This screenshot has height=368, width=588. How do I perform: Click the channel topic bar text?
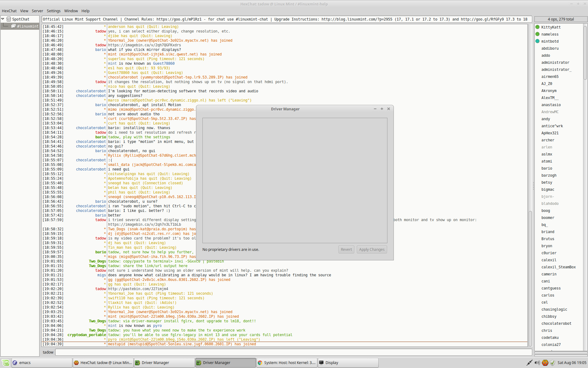(x=287, y=19)
